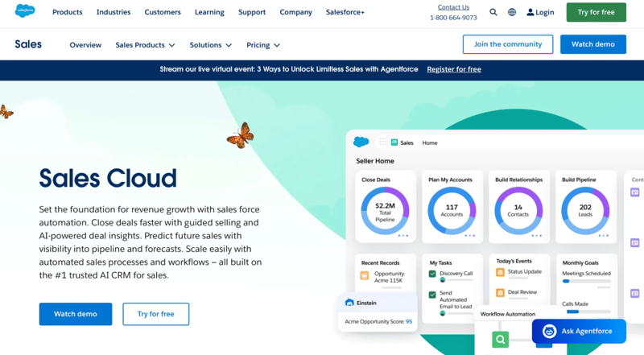The width and height of the screenshot is (644, 355).
Task: Click the Seller Home title
Action: (375, 161)
